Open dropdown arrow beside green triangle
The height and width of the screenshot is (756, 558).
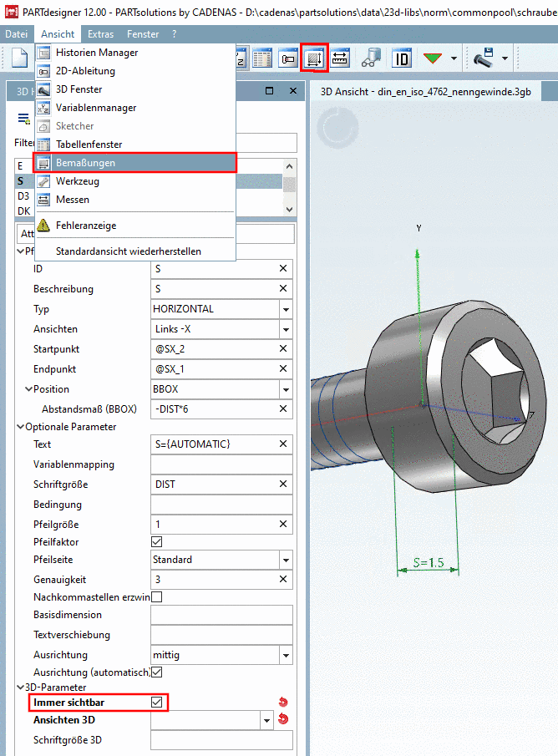tap(454, 58)
